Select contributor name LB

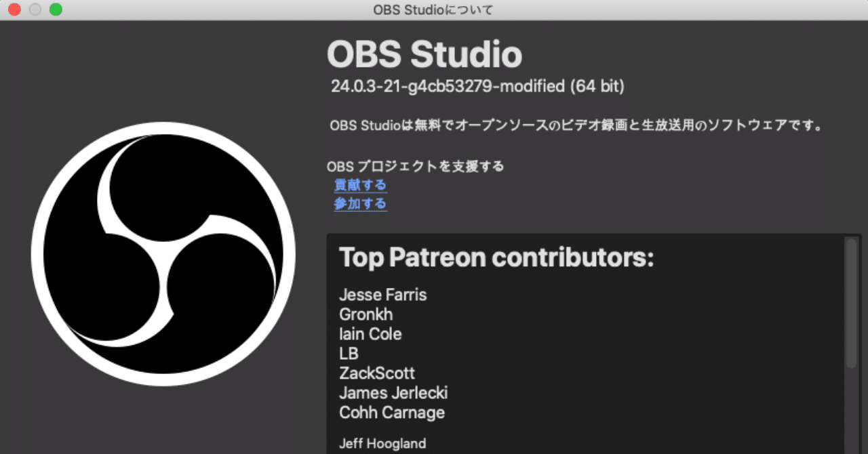(x=349, y=354)
